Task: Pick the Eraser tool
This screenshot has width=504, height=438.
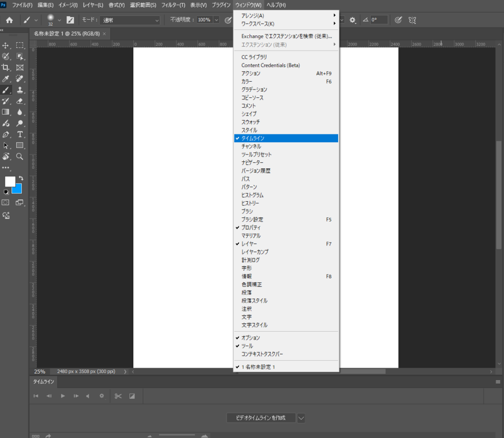Action: point(20,101)
